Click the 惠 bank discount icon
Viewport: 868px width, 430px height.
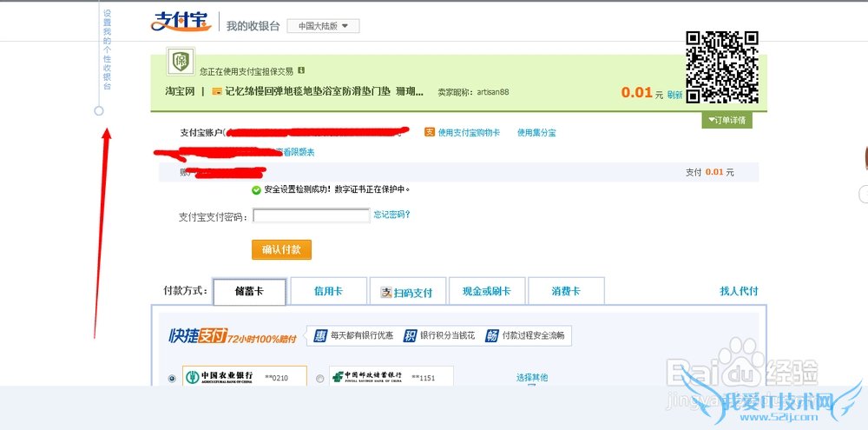[320, 335]
